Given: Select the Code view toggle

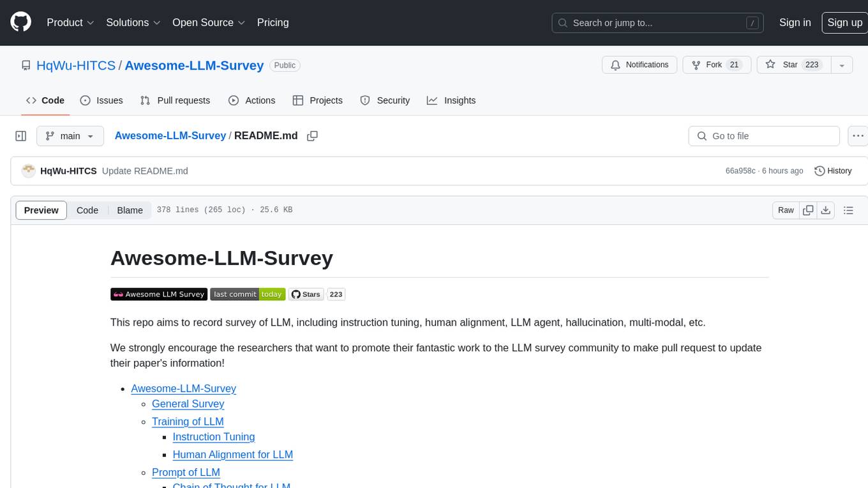Looking at the screenshot, I should coord(87,210).
